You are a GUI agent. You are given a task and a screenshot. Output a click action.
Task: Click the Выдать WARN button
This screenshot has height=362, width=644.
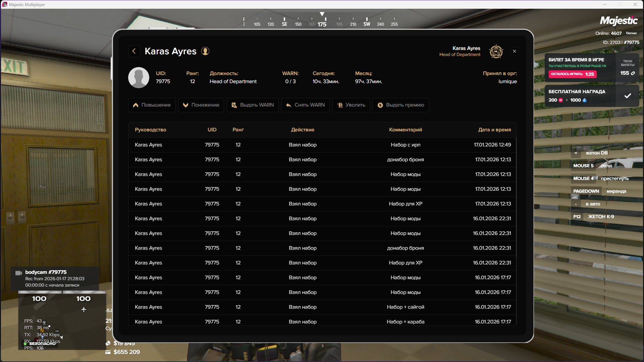click(253, 105)
